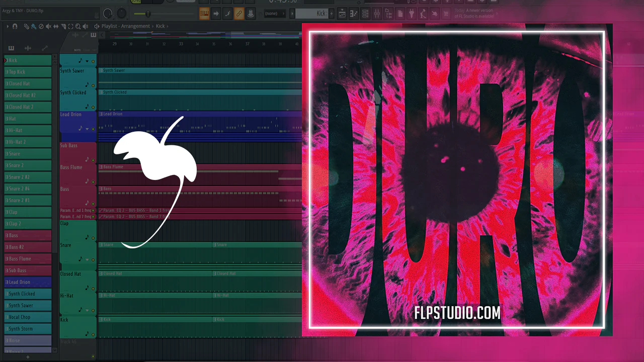This screenshot has width=644, height=362.
Task: Select the Delete tool in playlist toolbar
Action: pos(41,26)
